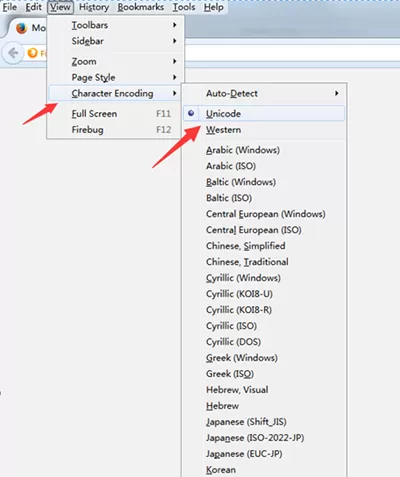Open the Zoom submenu arrow
This screenshot has height=477, width=400.
[x=174, y=61]
